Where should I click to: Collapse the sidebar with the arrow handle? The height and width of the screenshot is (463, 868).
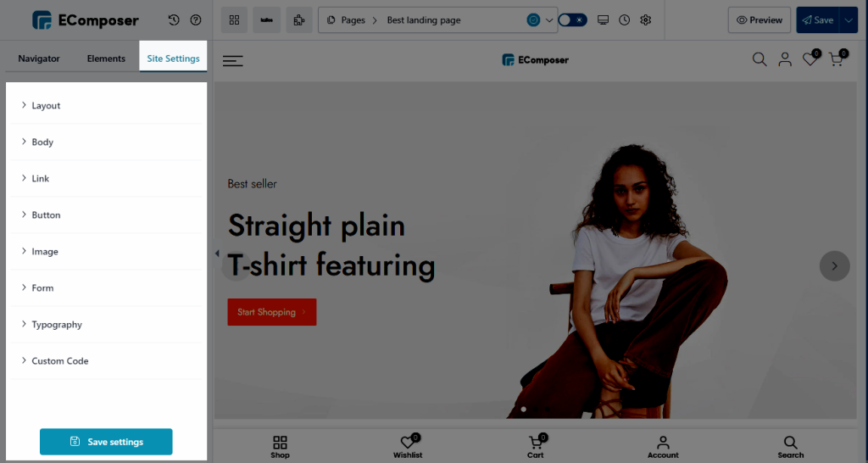(x=216, y=253)
